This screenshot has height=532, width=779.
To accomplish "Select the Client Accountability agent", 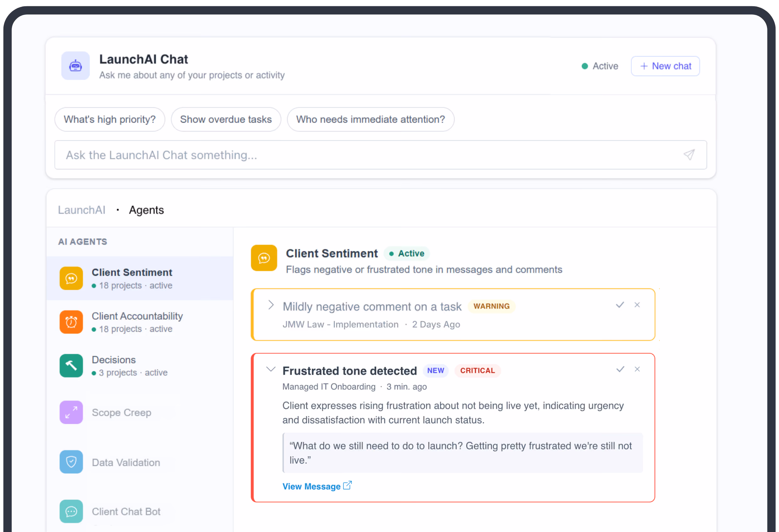I will pos(140,322).
